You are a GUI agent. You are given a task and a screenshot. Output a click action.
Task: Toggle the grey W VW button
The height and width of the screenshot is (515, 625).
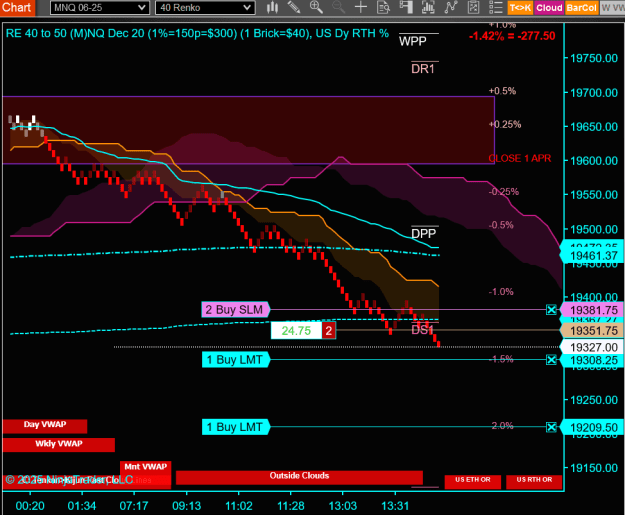tap(612, 8)
